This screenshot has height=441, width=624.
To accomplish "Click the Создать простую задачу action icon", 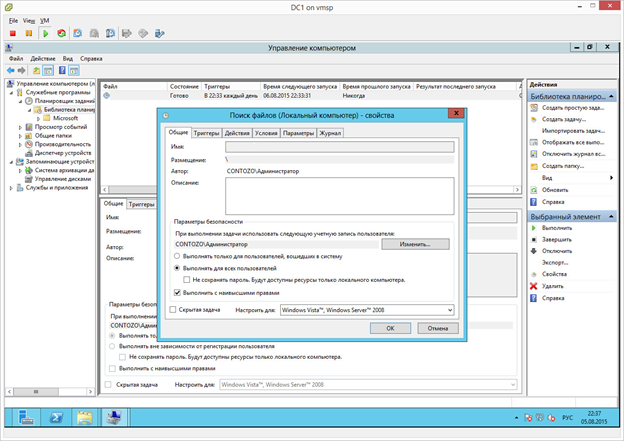I will pyautogui.click(x=534, y=108).
